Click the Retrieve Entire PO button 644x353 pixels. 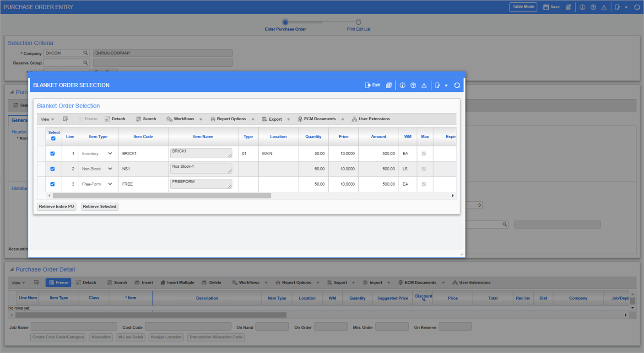coord(56,206)
